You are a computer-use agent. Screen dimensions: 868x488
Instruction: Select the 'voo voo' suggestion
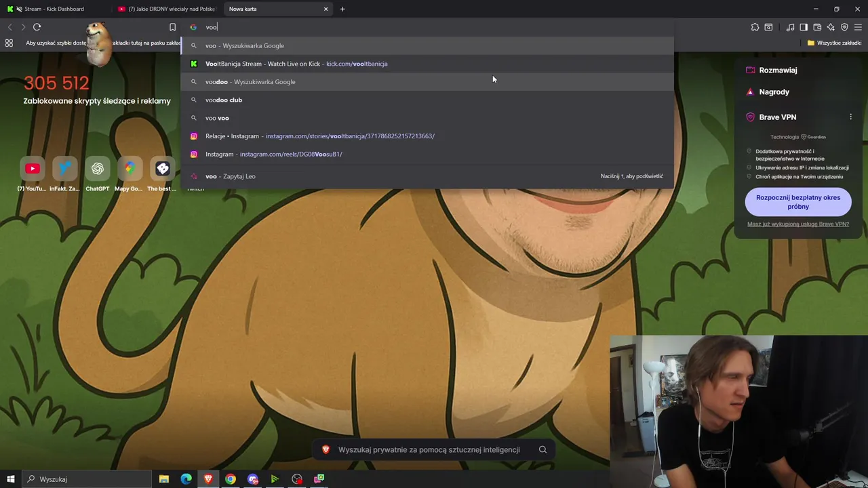[427, 118]
